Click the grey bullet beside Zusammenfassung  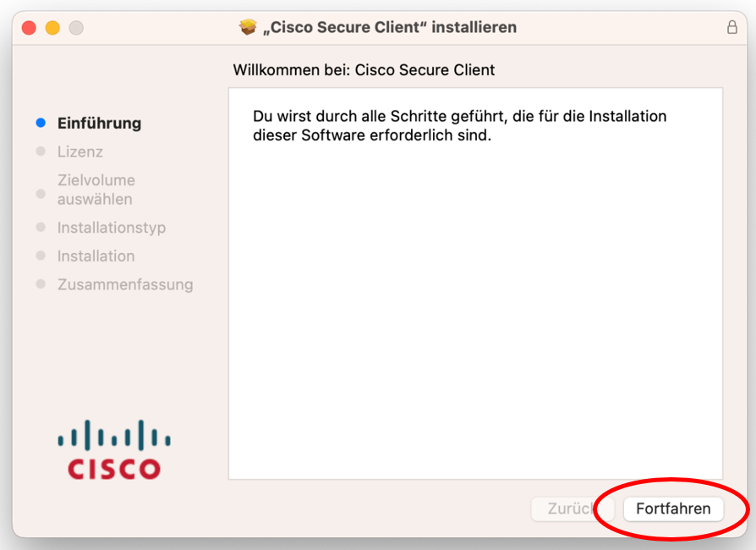pyautogui.click(x=41, y=283)
